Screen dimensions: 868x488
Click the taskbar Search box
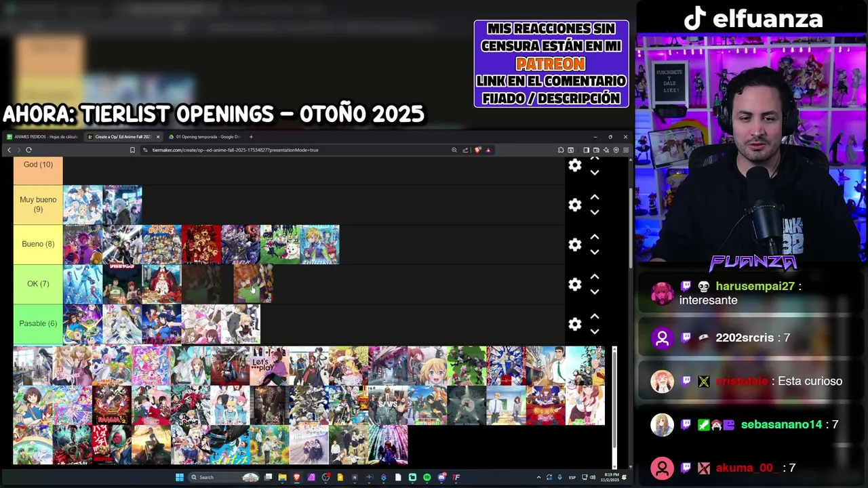click(x=224, y=477)
